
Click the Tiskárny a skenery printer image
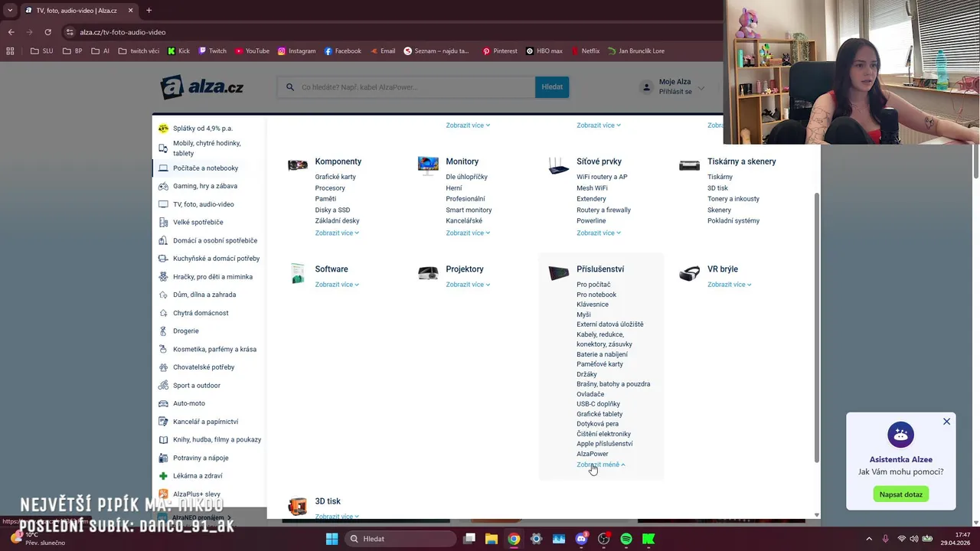689,165
